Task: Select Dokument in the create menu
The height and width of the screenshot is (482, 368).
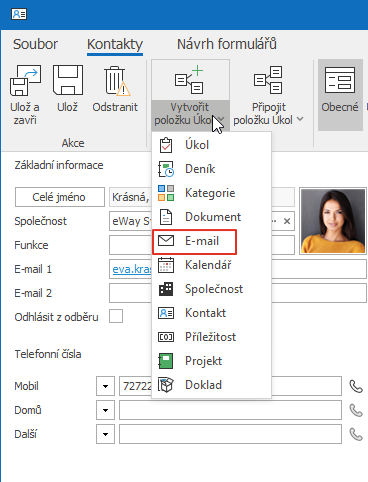Action: [212, 217]
